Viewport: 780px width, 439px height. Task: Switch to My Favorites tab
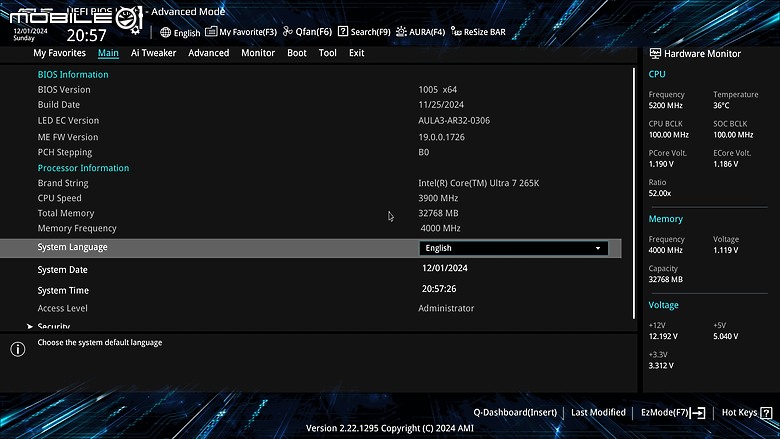point(59,53)
